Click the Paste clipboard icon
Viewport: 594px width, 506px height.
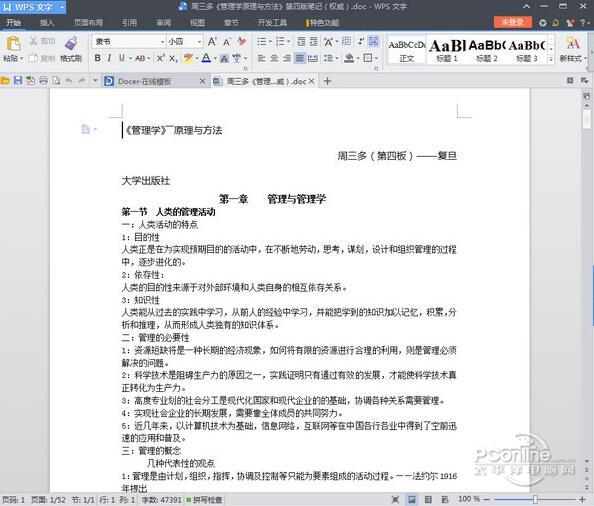(x=13, y=43)
